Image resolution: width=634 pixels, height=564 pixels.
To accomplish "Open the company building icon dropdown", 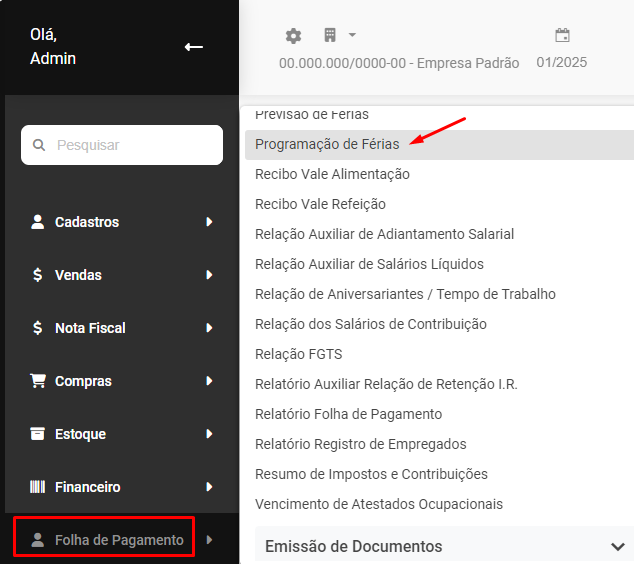I will [x=339, y=35].
